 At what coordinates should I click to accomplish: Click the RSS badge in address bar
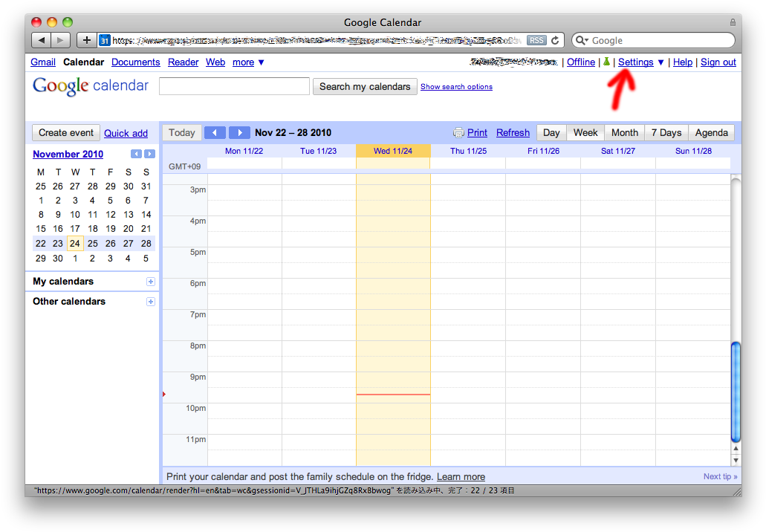[536, 40]
